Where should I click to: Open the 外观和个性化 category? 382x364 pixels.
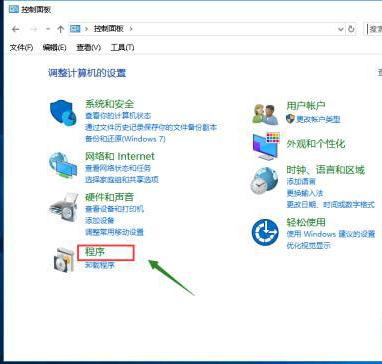click(x=316, y=144)
